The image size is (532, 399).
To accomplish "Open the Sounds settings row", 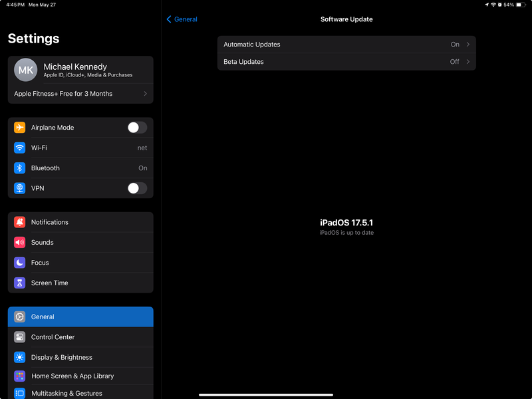I will pyautogui.click(x=80, y=242).
